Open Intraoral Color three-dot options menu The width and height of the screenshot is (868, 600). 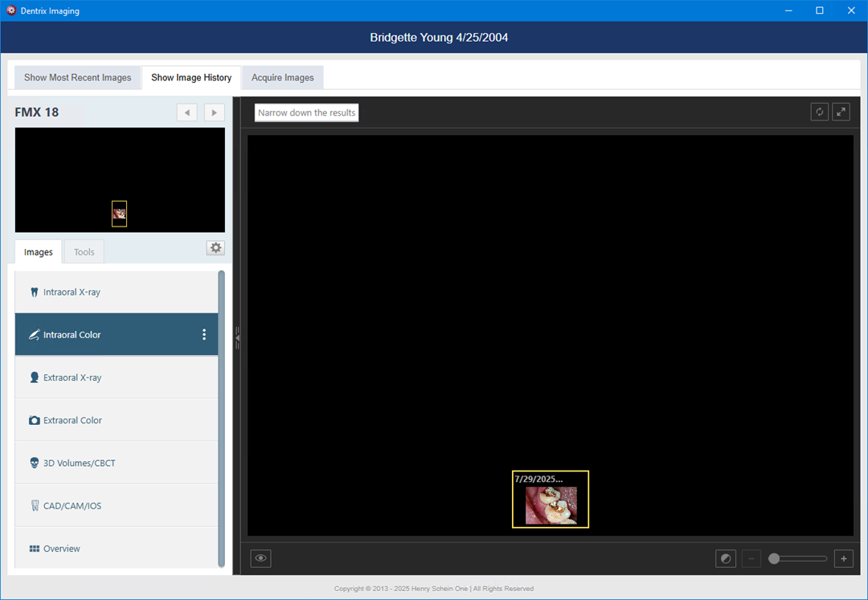(204, 335)
